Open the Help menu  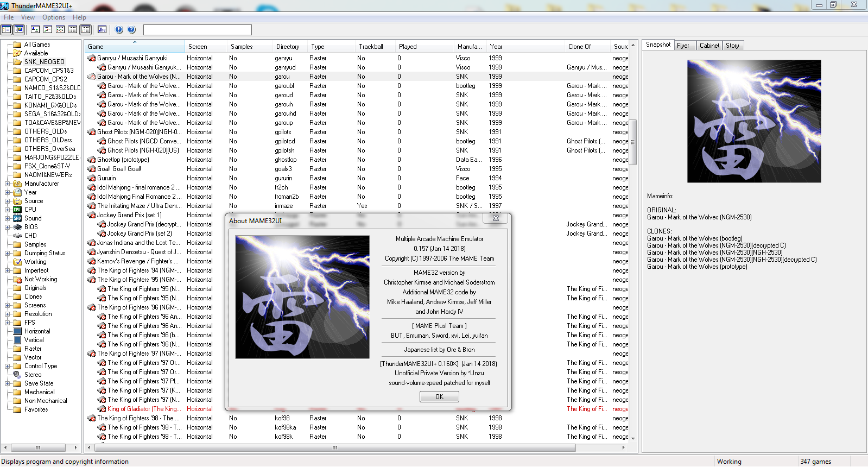point(79,17)
